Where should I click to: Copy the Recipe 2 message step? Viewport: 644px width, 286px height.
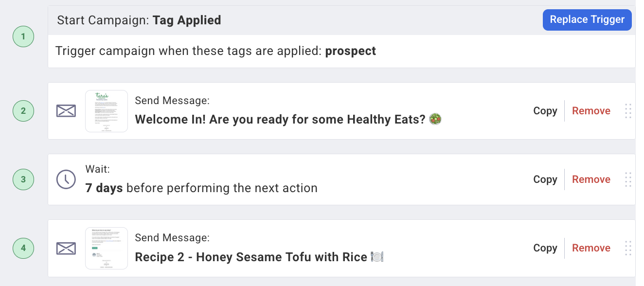(x=545, y=248)
